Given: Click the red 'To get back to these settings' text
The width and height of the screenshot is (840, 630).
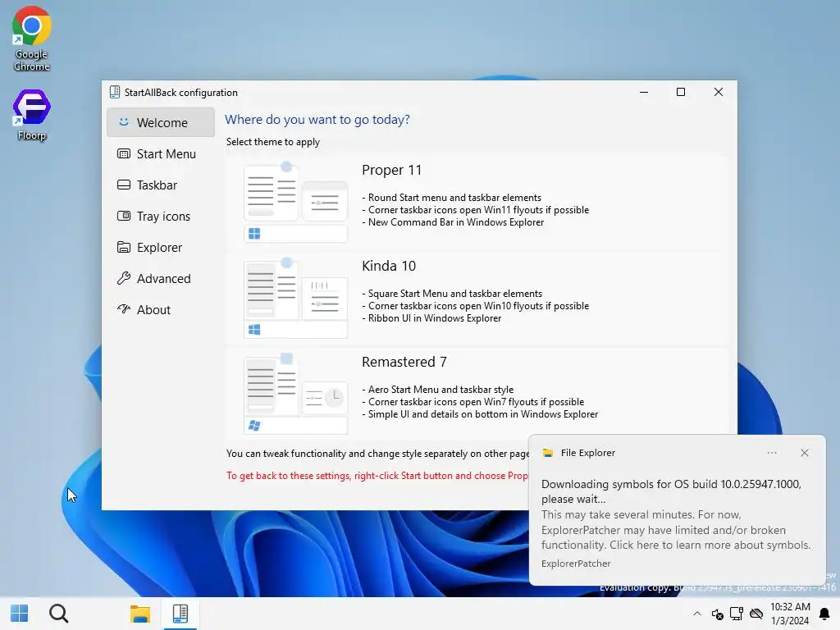Looking at the screenshot, I should point(377,476).
